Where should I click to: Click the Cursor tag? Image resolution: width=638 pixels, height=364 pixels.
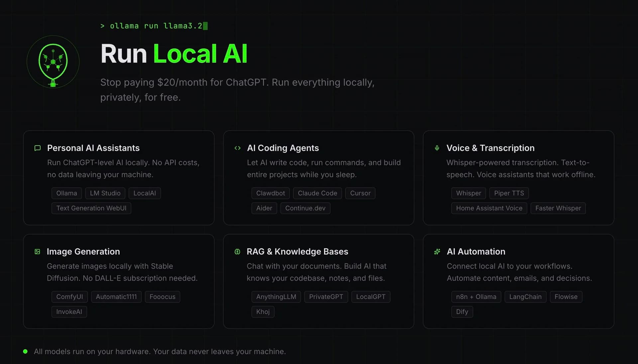pos(360,193)
